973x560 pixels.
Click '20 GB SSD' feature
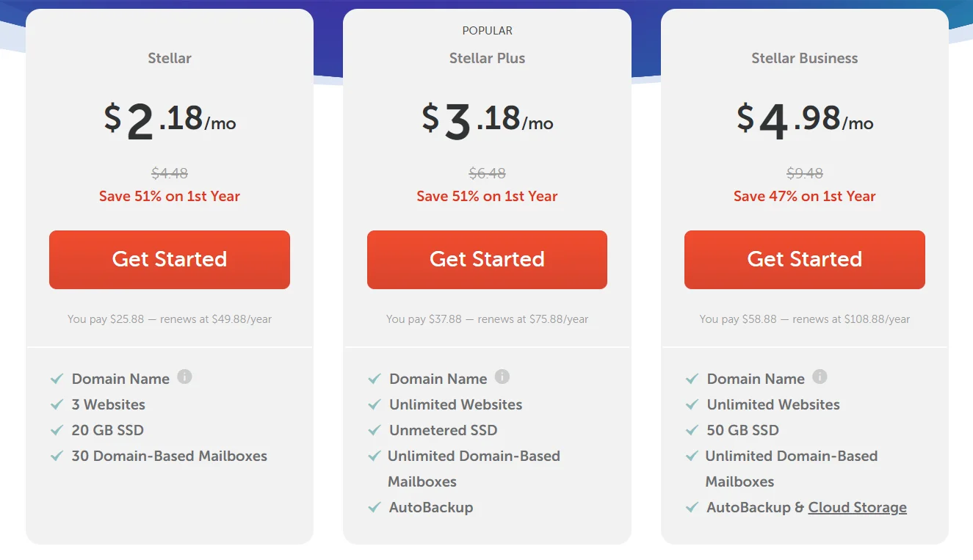[108, 430]
